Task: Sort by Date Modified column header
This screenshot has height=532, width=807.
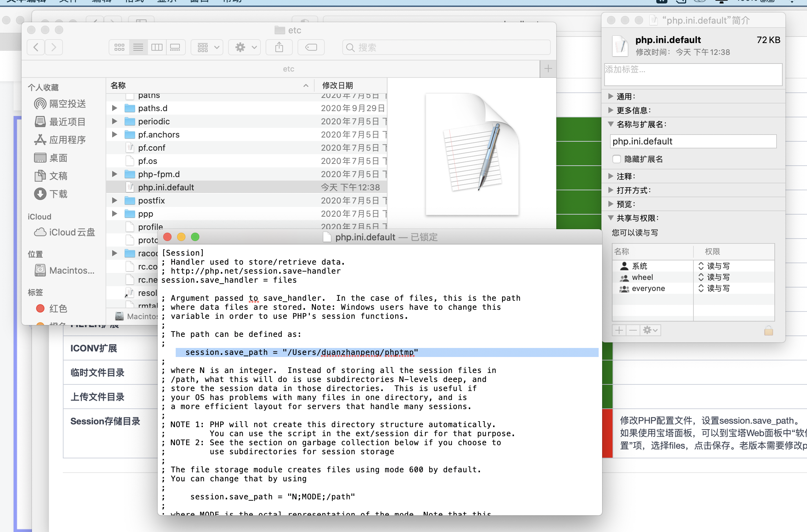Action: coord(351,85)
